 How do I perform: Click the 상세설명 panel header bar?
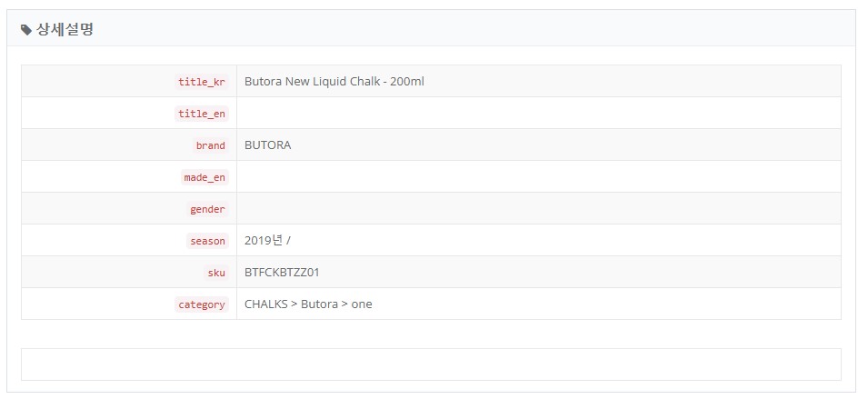click(x=431, y=28)
